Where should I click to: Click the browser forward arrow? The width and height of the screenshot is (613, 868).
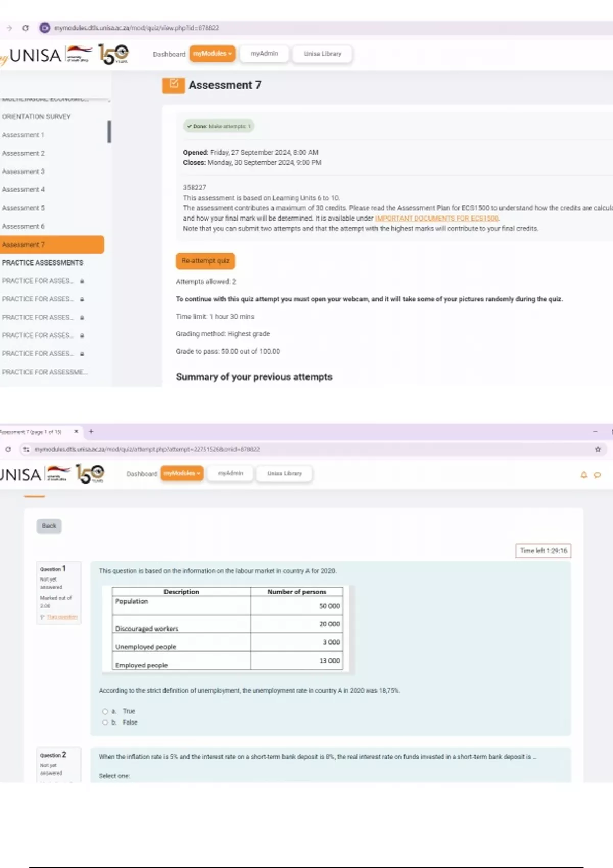tap(9, 28)
